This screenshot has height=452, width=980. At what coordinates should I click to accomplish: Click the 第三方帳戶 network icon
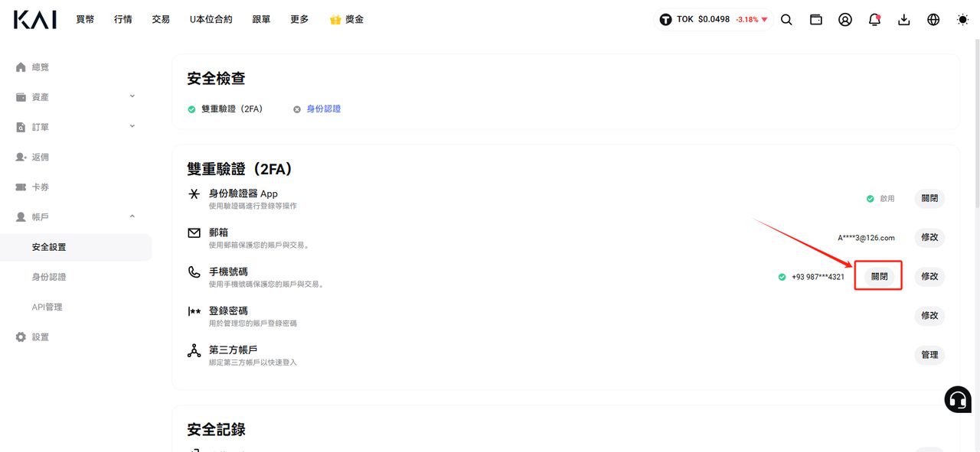(194, 350)
